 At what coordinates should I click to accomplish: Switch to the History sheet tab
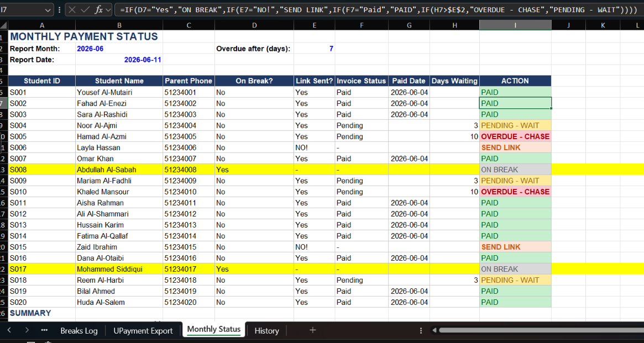click(x=266, y=331)
